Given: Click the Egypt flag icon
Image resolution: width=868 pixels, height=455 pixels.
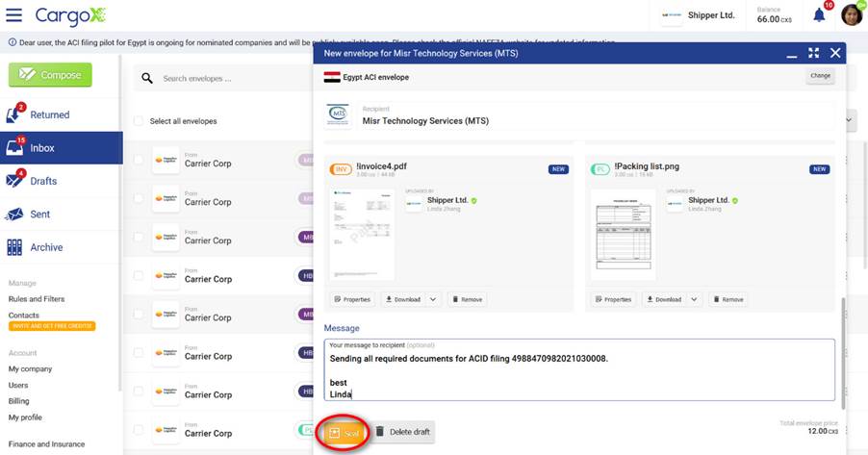Looking at the screenshot, I should tap(332, 78).
